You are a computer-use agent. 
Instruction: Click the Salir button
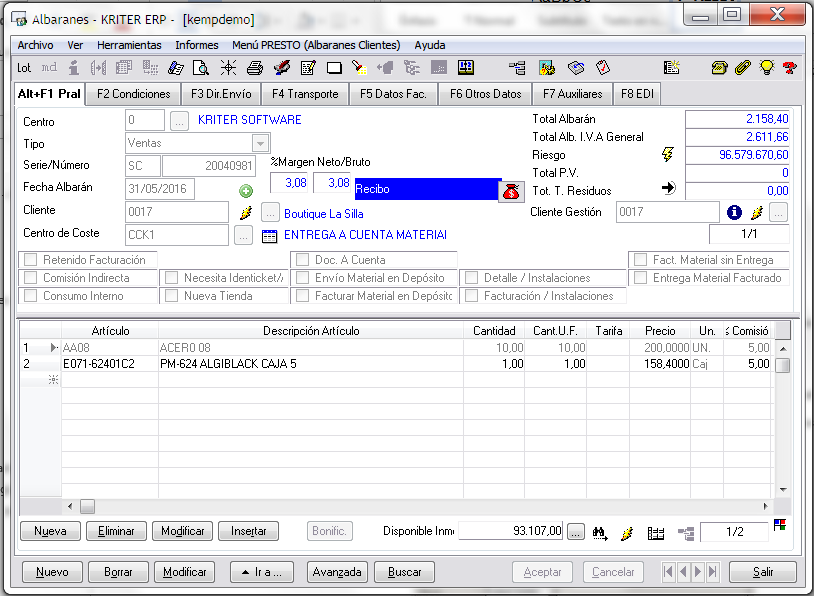click(x=763, y=572)
